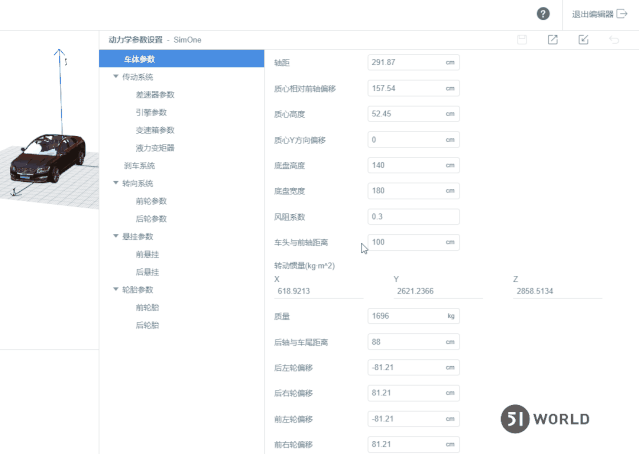Click the 动力学参数设置 panel title

[135, 40]
